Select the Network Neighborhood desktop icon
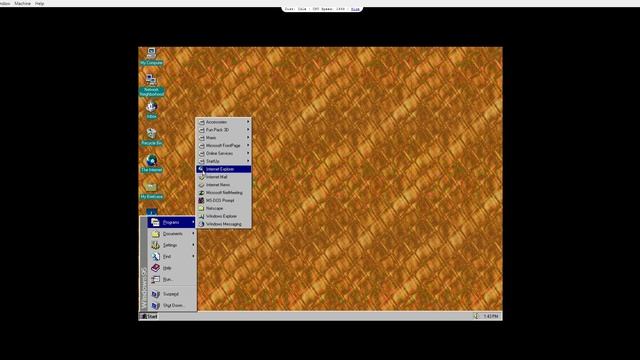Viewport: 640px width, 360px height. [x=151, y=84]
